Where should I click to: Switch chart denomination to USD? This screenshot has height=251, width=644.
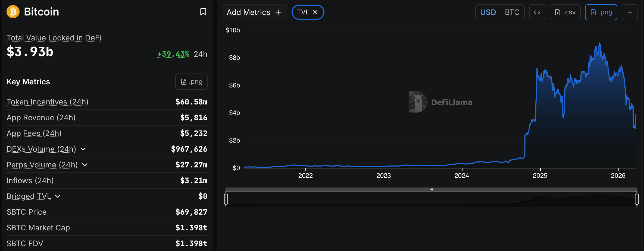click(488, 12)
